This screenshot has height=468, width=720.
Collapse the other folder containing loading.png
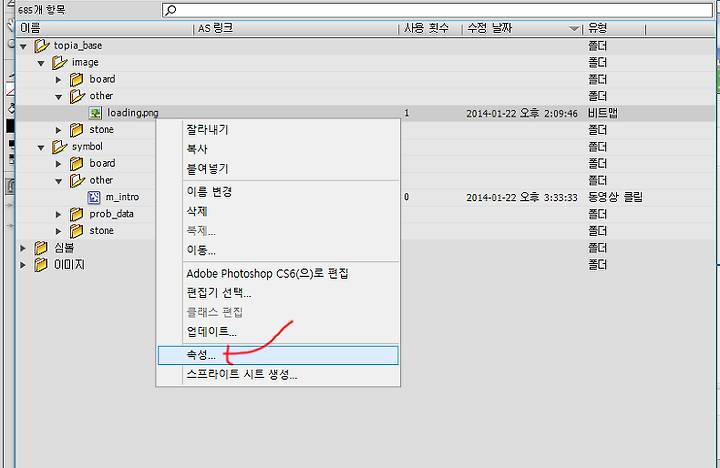tap(59, 97)
